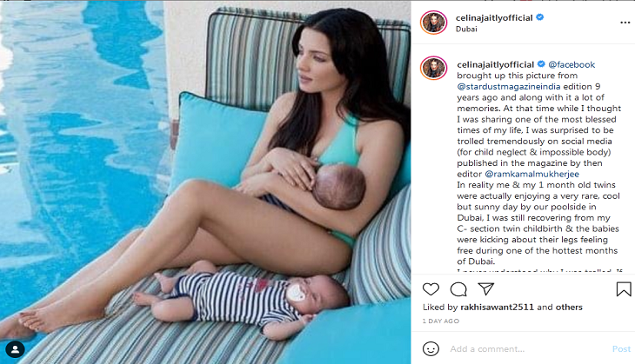The width and height of the screenshot is (635, 364).
Task: View rakhisawant2511 profile from likes
Action: [498, 307]
